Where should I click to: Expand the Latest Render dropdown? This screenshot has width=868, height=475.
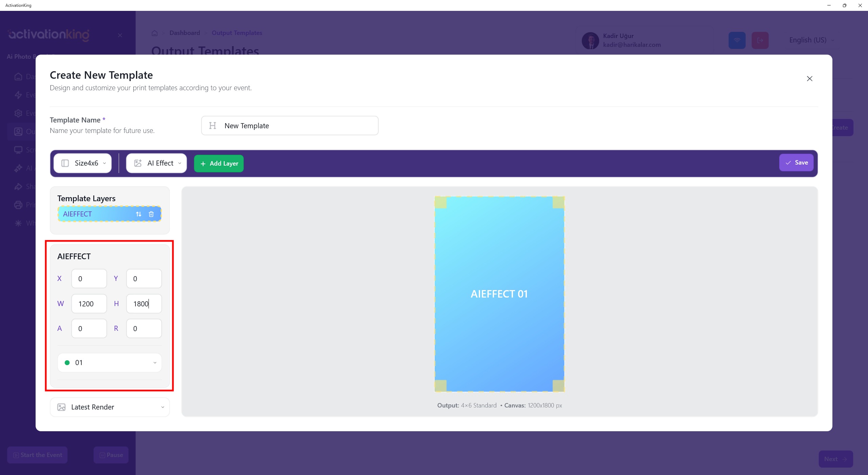[110, 407]
